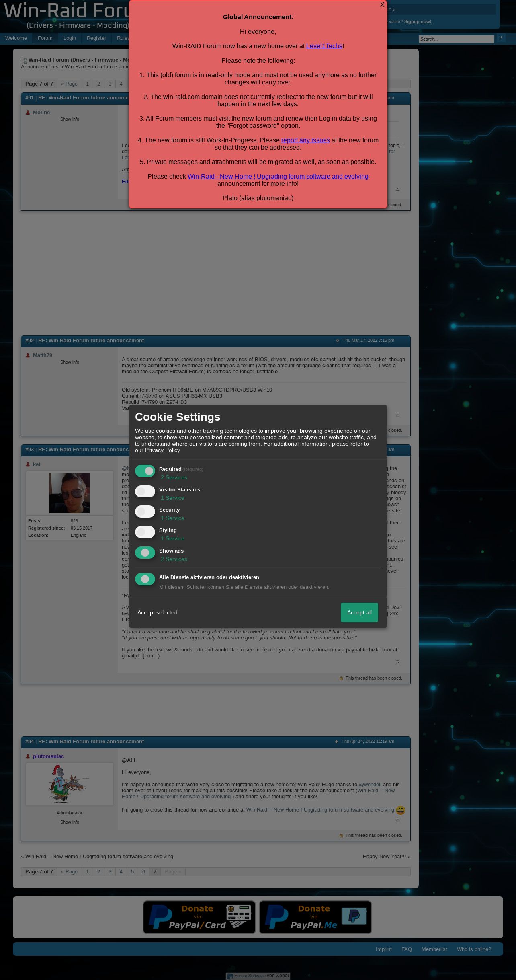Go to page 1 in bottom pagination
Viewport: 516px width, 980px height.
pos(87,872)
